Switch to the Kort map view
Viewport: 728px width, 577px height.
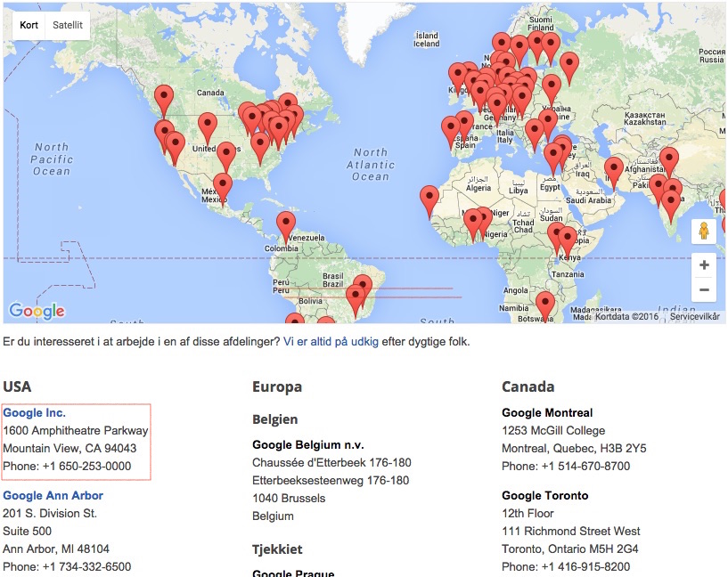[29, 25]
